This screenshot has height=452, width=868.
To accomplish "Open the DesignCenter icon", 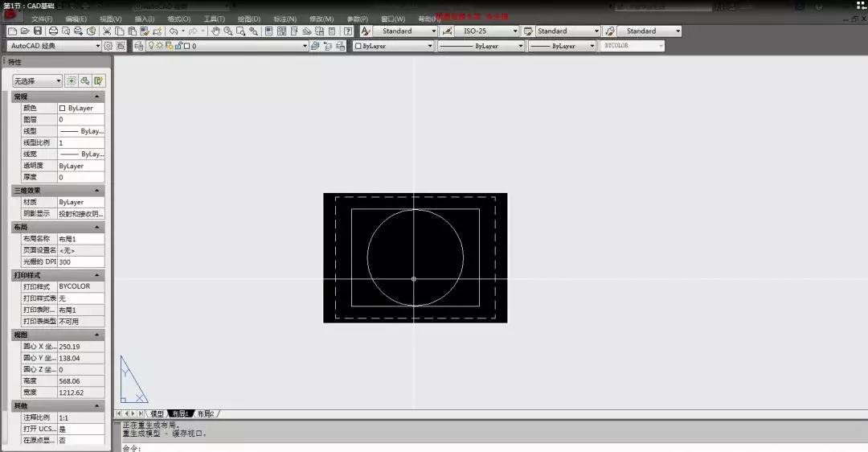I will tap(282, 31).
